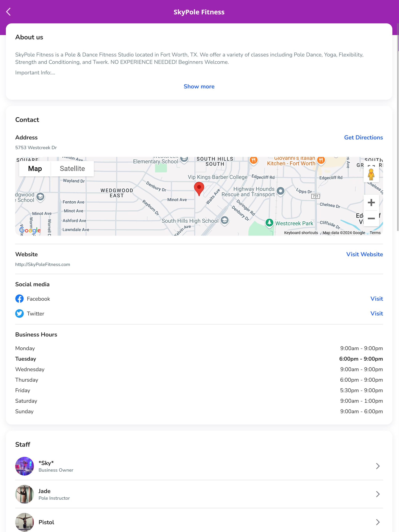This screenshot has height=532, width=399.
Task: Click South Hills High School marker
Action: click(x=224, y=220)
